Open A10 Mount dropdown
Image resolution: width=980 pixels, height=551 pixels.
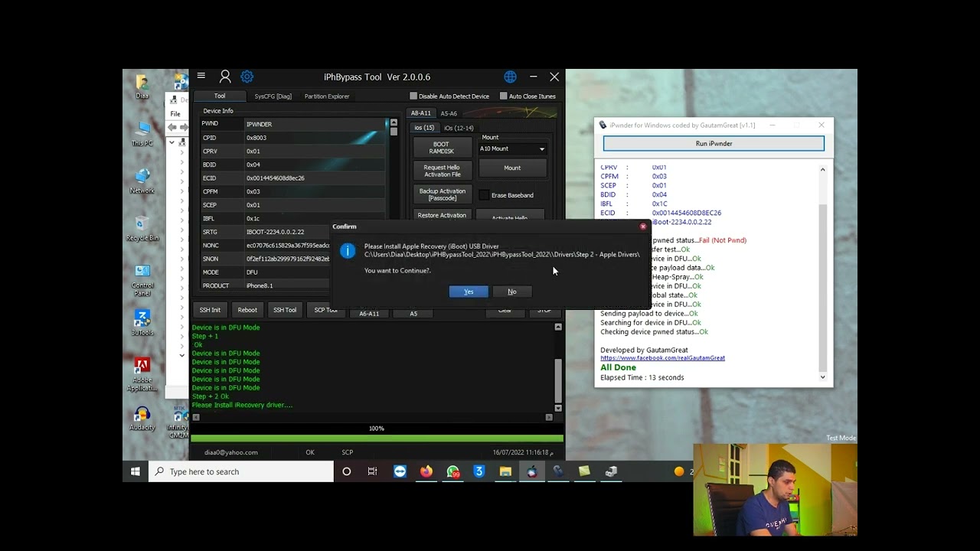coord(512,148)
